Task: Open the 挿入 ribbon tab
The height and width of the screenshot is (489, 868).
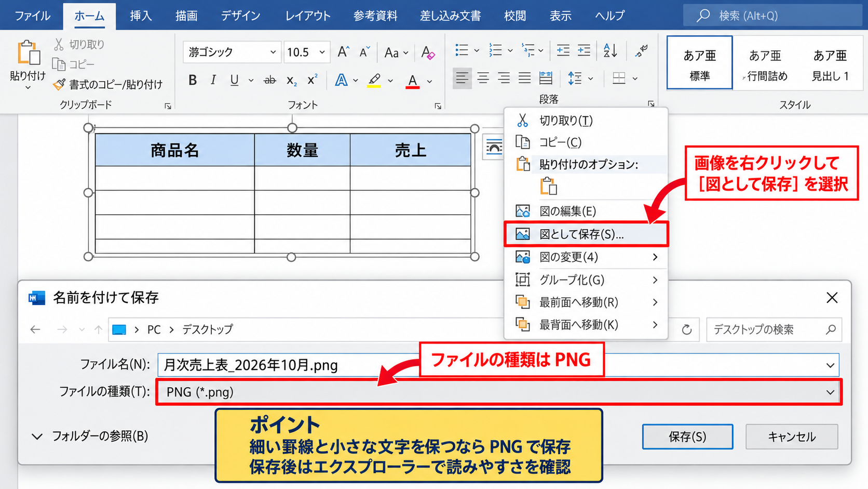Action: (x=141, y=16)
